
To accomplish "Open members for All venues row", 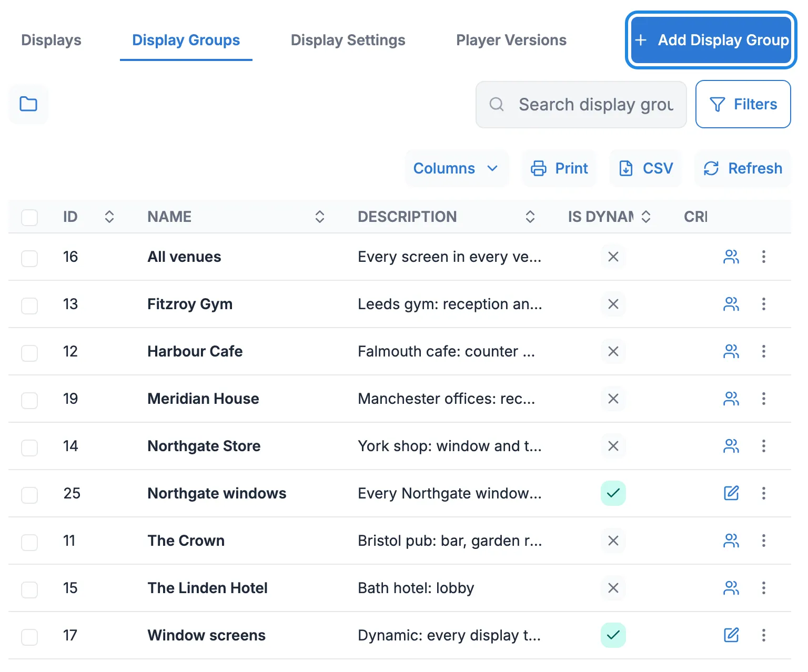I will pos(731,257).
